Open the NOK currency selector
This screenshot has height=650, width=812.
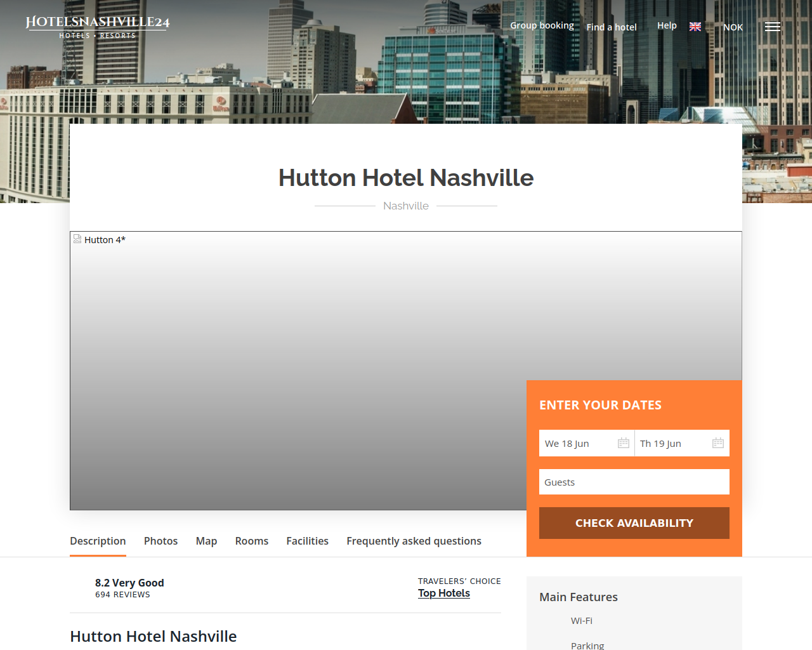[733, 27]
